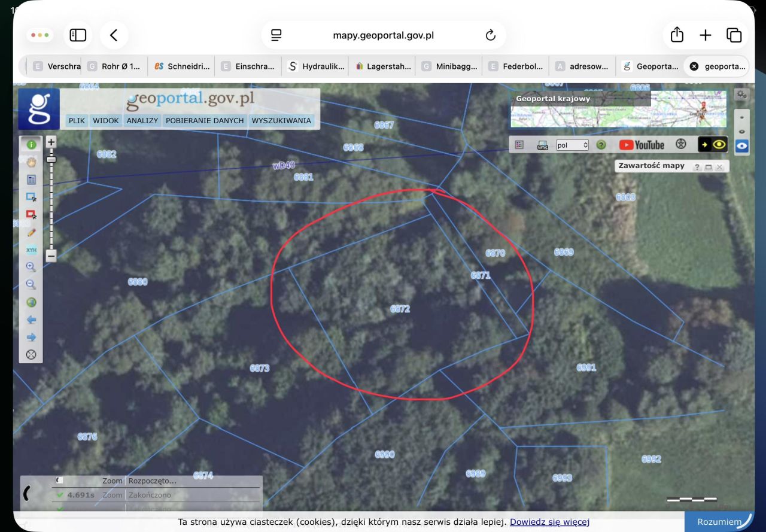The image size is (766, 532).
Task: Open the page reader menu icon
Action: (276, 35)
